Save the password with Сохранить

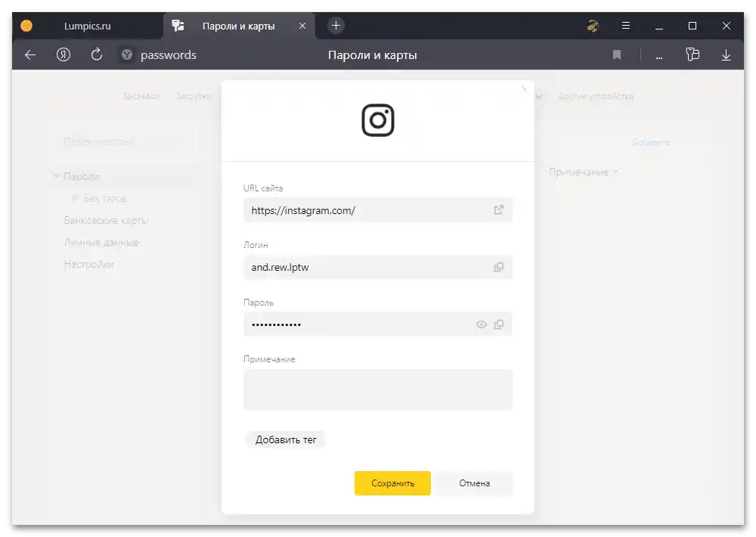pos(392,483)
